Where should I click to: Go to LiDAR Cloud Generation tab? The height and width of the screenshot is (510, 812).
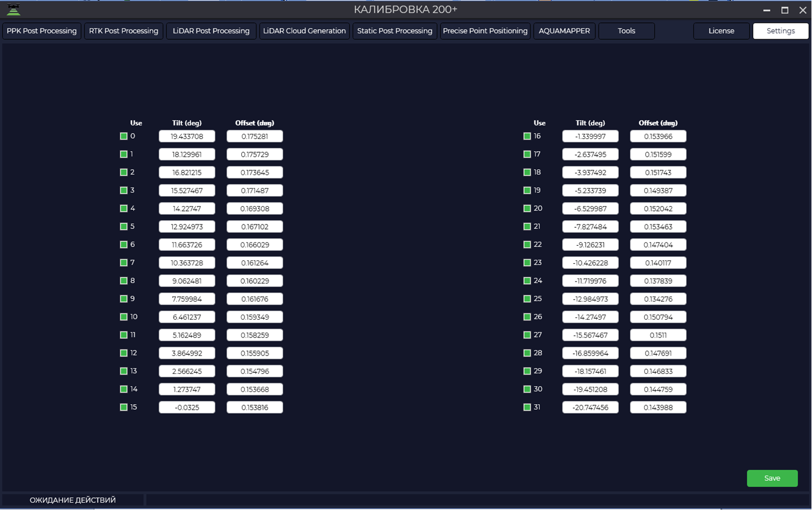[304, 31]
